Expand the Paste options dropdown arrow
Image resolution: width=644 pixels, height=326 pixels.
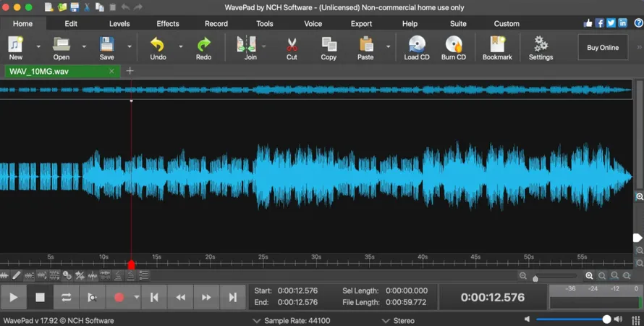click(x=388, y=46)
